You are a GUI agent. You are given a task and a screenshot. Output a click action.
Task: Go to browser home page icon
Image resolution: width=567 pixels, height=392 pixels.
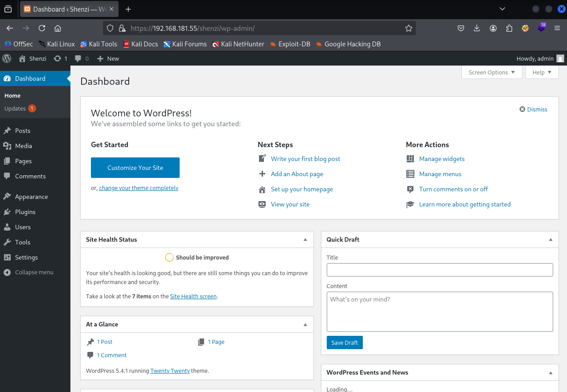(58, 28)
